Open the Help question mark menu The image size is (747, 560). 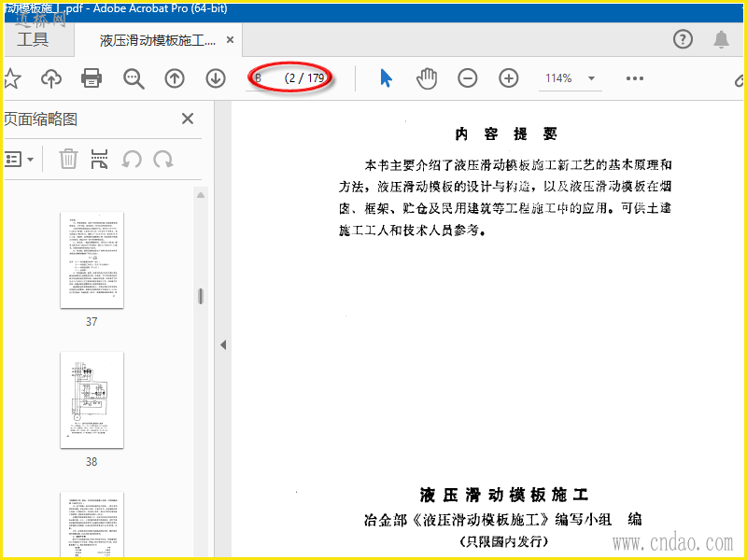(x=683, y=39)
